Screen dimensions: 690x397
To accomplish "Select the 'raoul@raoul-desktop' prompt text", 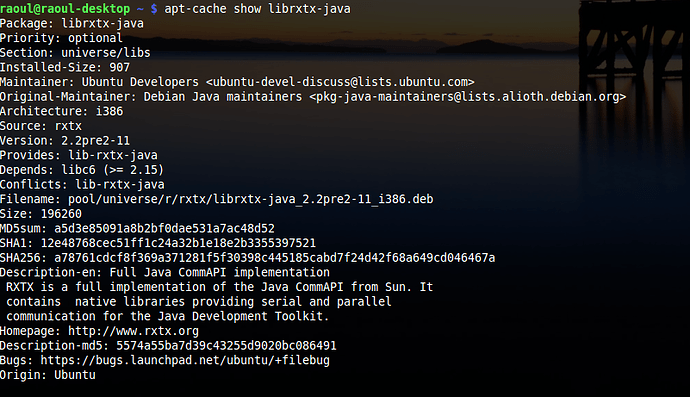I will tap(65, 9).
